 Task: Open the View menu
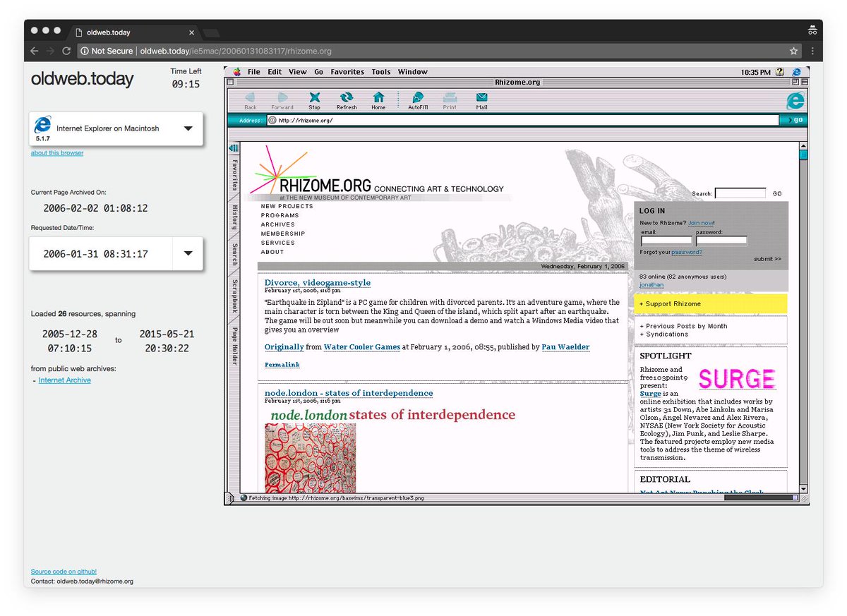coord(298,71)
